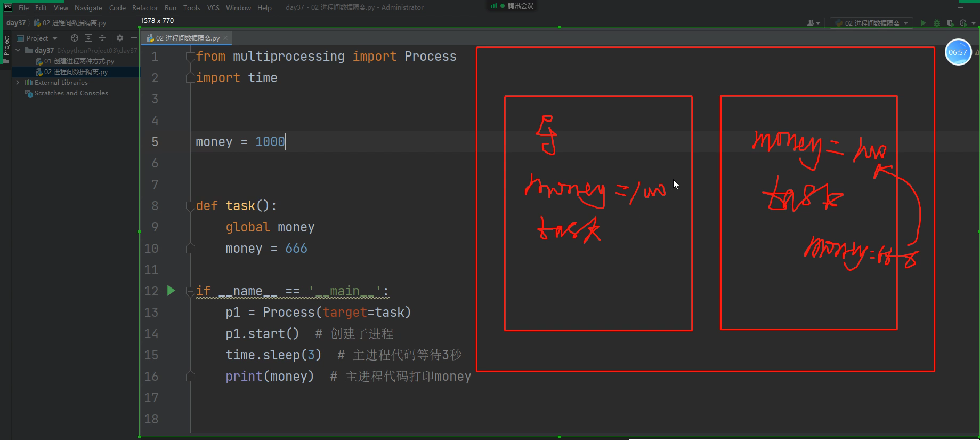Open the Code With Me user dropdown

813,23
